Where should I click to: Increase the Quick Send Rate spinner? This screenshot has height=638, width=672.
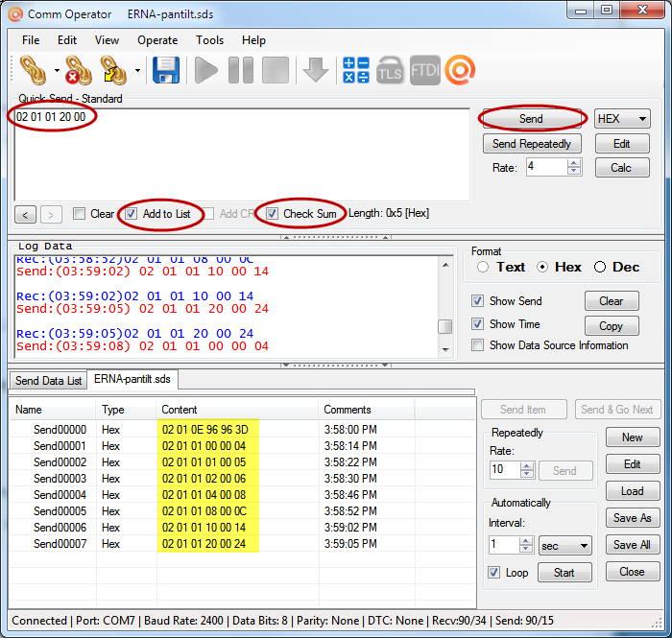(x=574, y=163)
